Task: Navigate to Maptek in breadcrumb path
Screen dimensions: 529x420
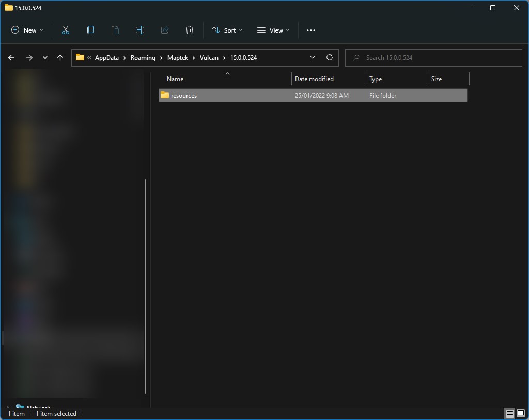Action: [178, 58]
